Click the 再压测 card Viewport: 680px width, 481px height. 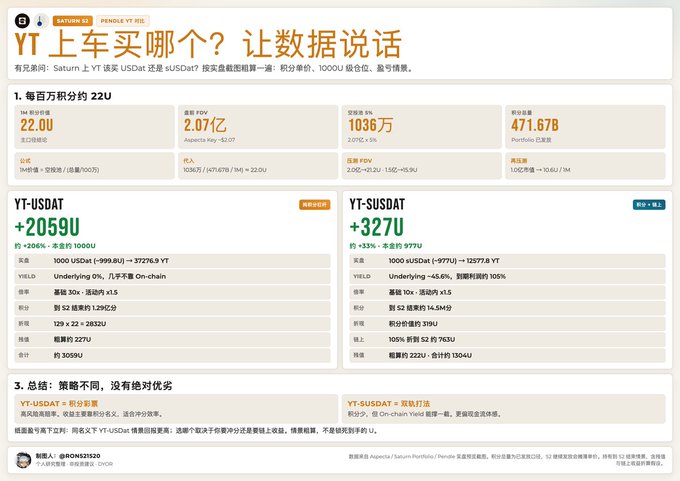[x=585, y=165]
